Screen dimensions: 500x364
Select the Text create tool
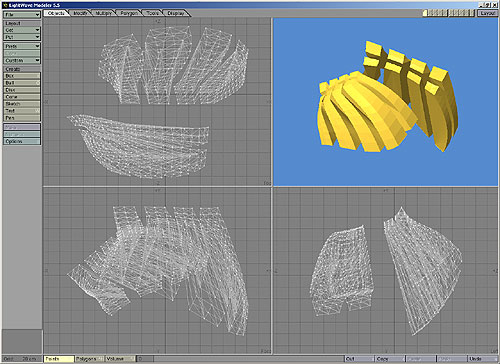click(22, 111)
